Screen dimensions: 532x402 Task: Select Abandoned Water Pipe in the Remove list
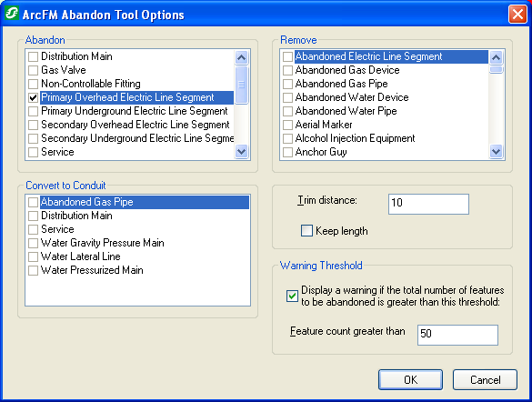(x=346, y=111)
